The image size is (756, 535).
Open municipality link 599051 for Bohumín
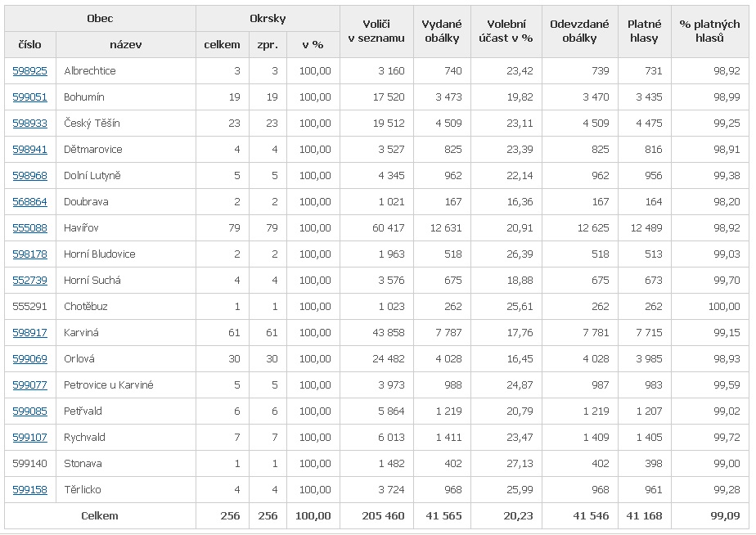coord(30,97)
